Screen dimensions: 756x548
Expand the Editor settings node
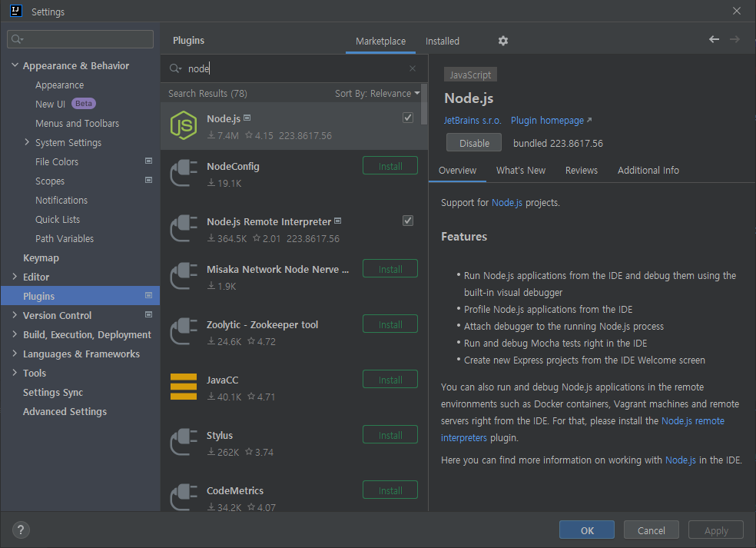[x=15, y=277]
